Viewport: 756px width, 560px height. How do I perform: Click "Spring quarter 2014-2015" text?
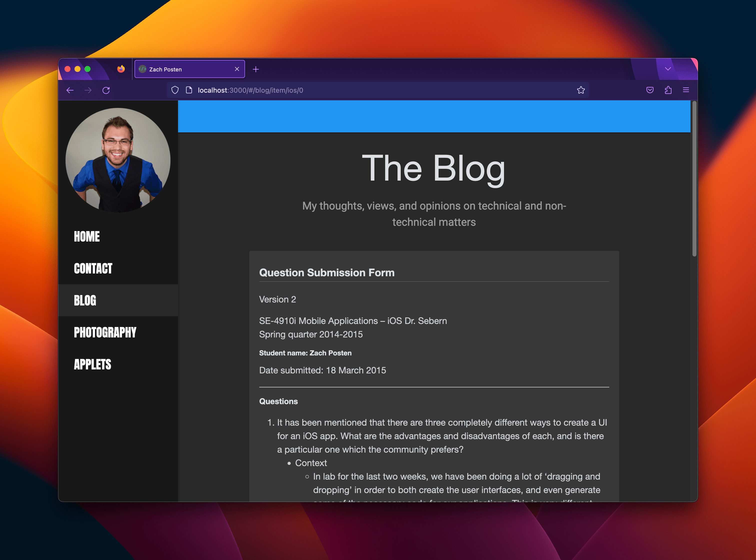[x=311, y=334]
